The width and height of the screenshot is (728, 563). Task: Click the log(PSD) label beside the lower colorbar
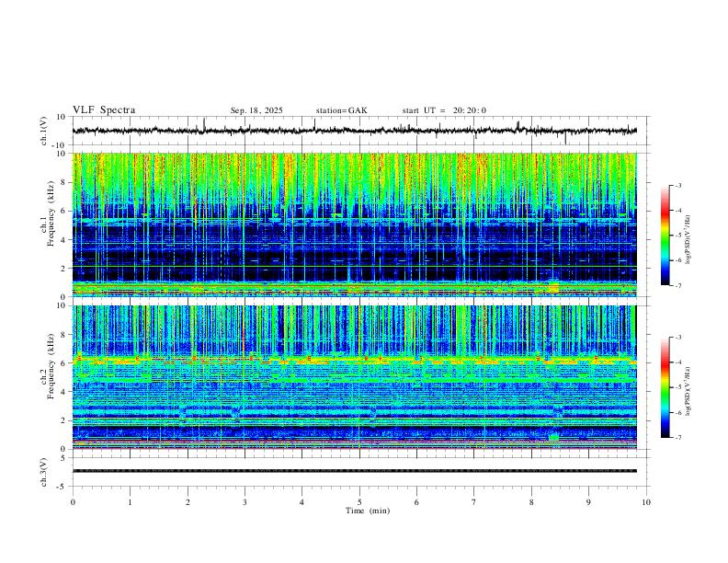pyautogui.click(x=688, y=391)
